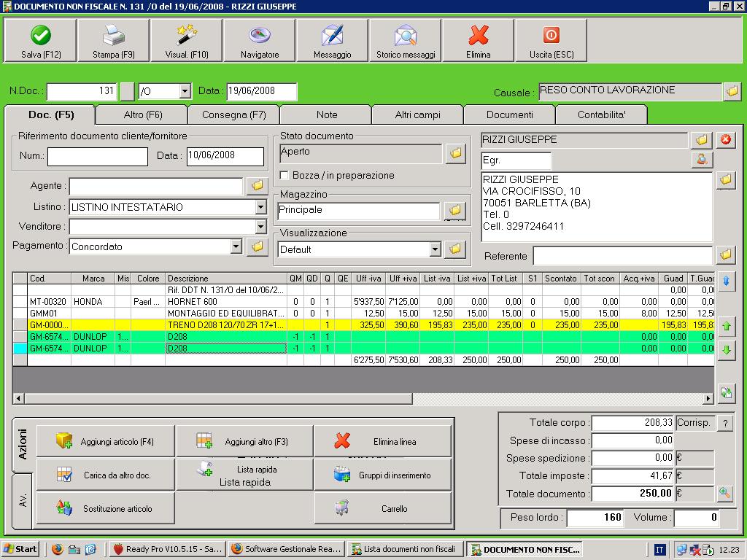Open the Windows Start menu
The width and height of the screenshot is (747, 560).
pyautogui.click(x=20, y=549)
